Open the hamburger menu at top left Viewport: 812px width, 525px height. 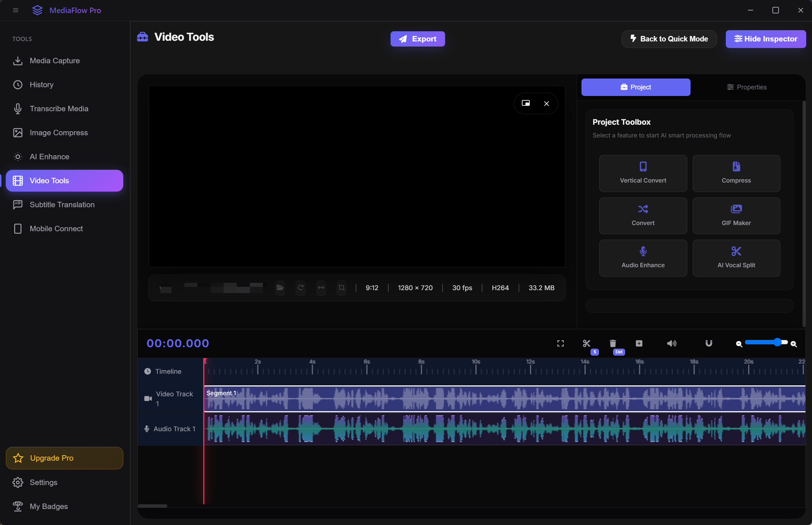click(x=15, y=10)
